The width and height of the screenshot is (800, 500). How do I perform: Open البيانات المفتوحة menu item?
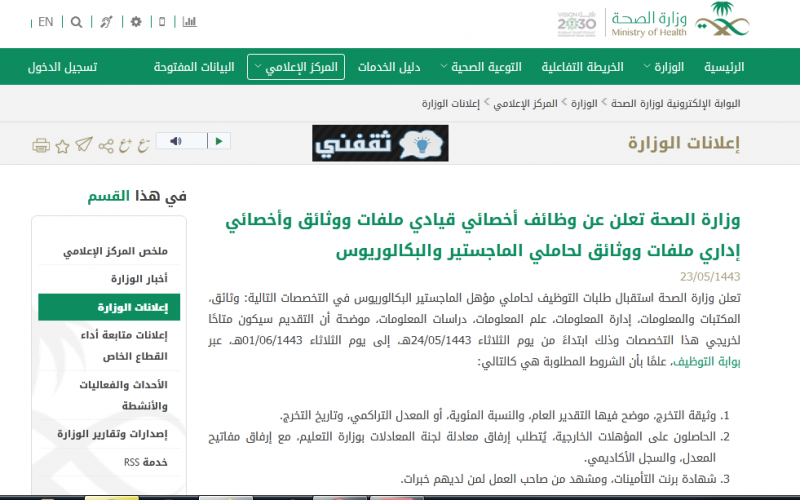pyautogui.click(x=194, y=67)
